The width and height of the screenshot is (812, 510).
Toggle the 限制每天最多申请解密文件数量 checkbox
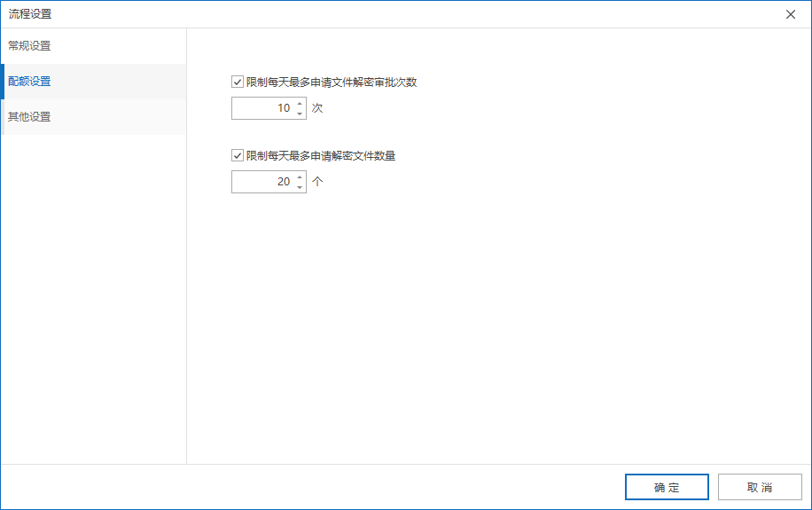(x=238, y=156)
